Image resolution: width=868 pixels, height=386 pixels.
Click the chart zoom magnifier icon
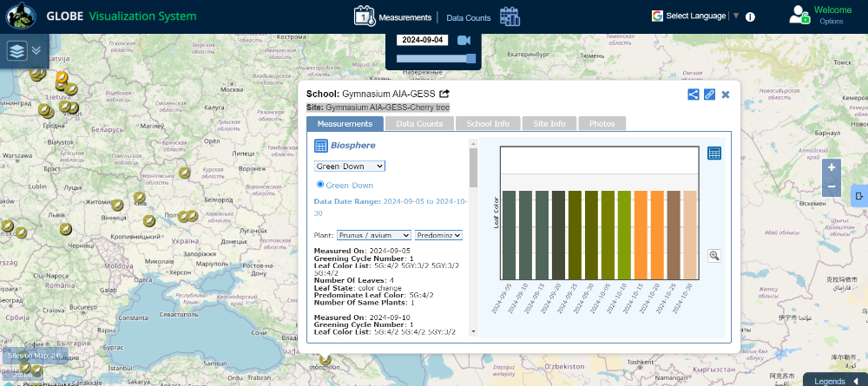pos(714,255)
